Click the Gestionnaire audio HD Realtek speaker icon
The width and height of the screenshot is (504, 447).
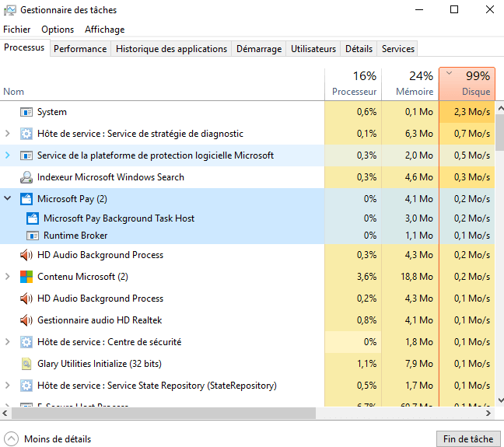point(26,320)
